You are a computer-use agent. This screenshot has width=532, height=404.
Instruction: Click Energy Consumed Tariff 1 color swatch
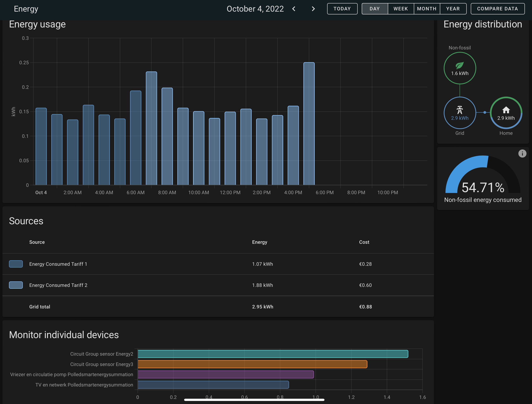[16, 264]
